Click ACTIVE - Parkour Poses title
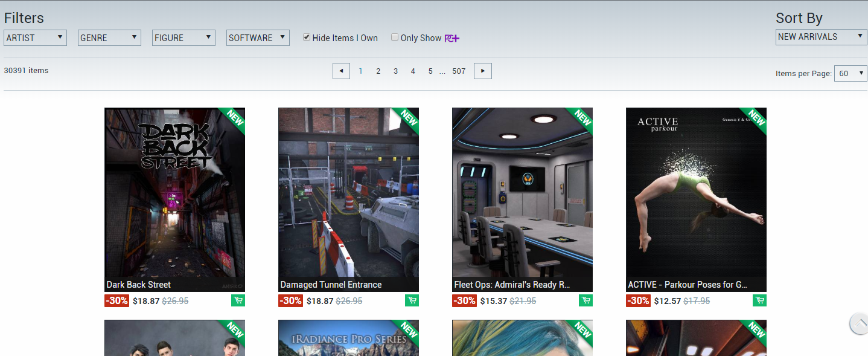 [688, 285]
